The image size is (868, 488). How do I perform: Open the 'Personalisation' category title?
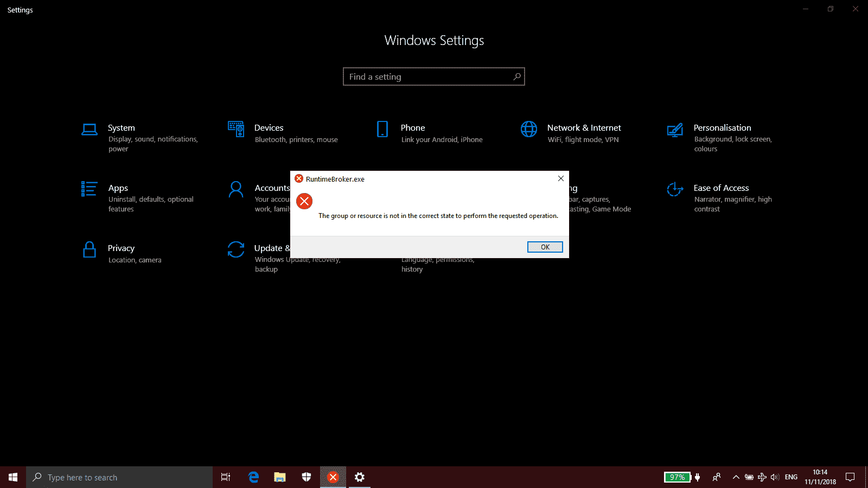[x=722, y=128]
